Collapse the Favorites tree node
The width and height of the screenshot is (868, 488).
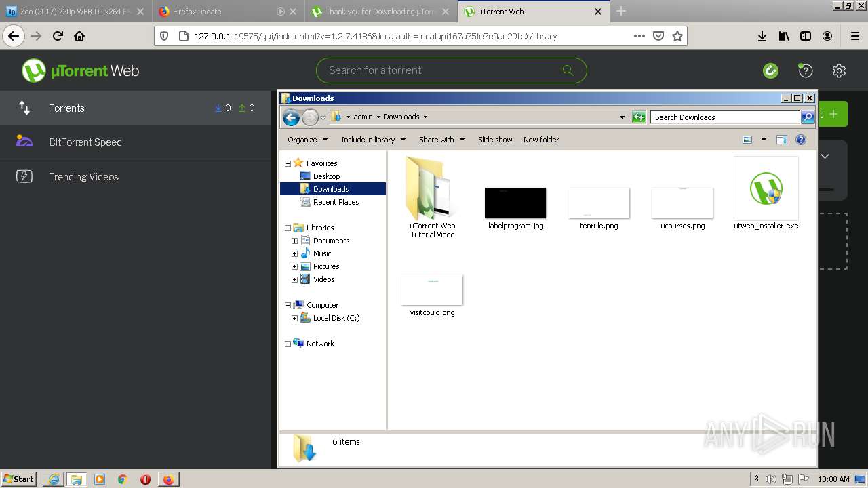pyautogui.click(x=288, y=163)
